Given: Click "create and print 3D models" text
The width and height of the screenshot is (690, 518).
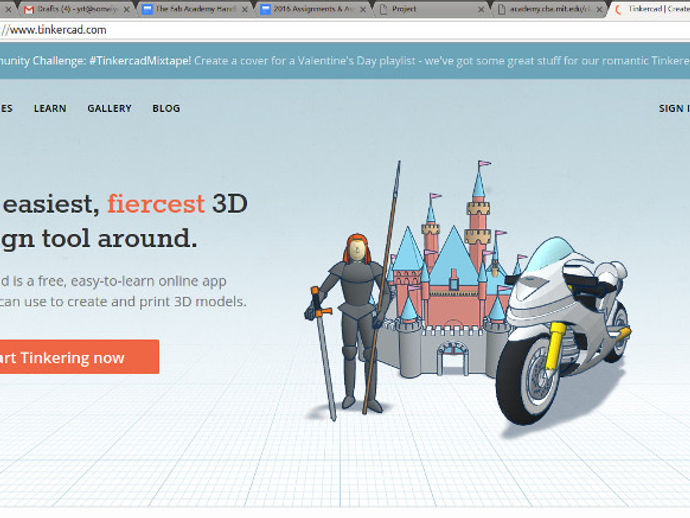Looking at the screenshot, I should pyautogui.click(x=158, y=302).
